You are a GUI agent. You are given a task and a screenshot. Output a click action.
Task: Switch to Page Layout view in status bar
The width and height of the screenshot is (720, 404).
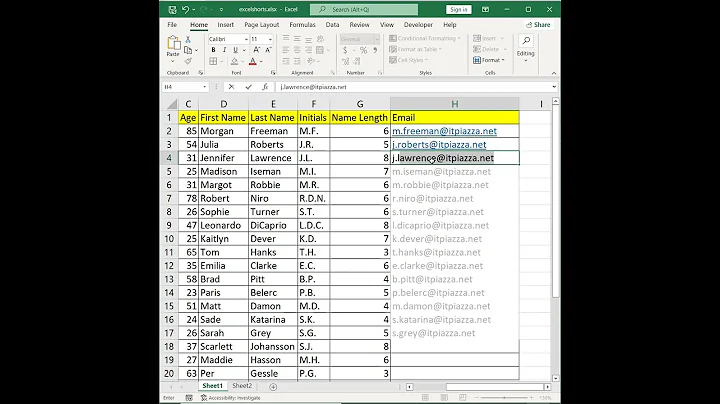444,398
